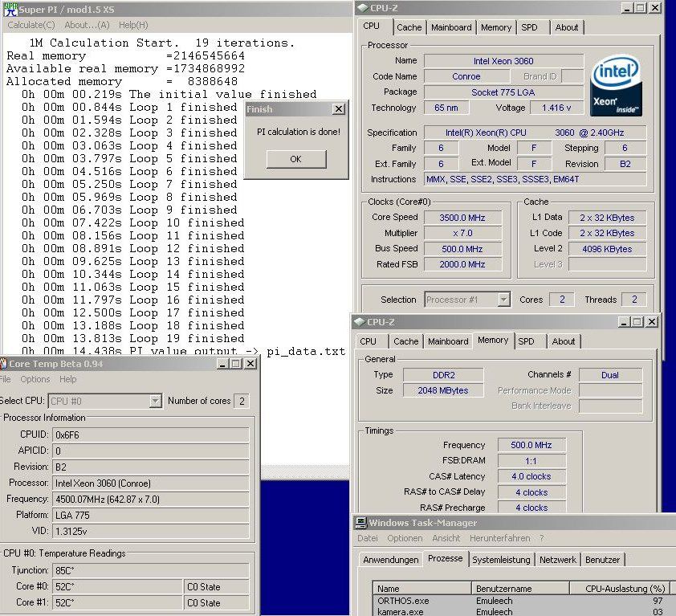This screenshot has height=616, width=676.
Task: Open Options menu in Core Temp
Action: coord(35,379)
